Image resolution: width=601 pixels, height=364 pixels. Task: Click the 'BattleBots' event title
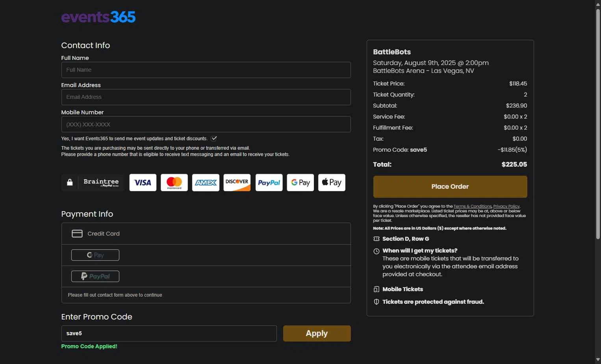click(392, 52)
